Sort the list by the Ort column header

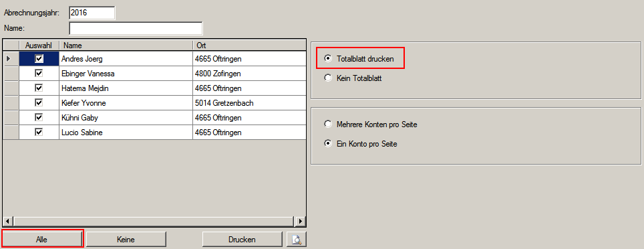point(249,45)
